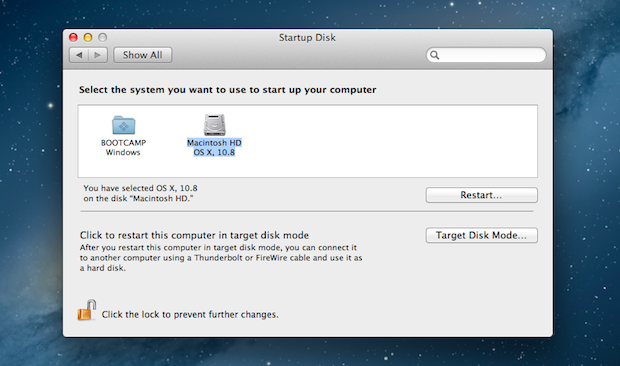Click the lock icon to prevent changes
620x366 pixels.
87,310
